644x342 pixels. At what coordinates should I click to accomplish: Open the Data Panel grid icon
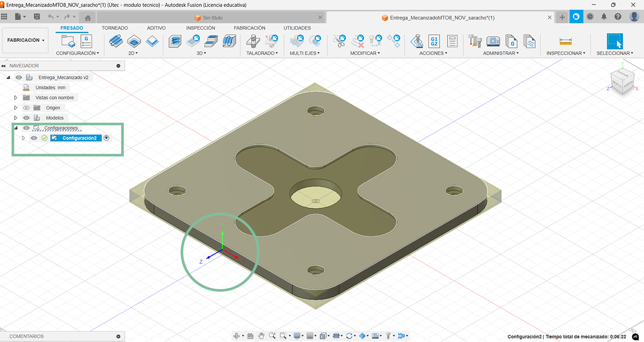4,17
